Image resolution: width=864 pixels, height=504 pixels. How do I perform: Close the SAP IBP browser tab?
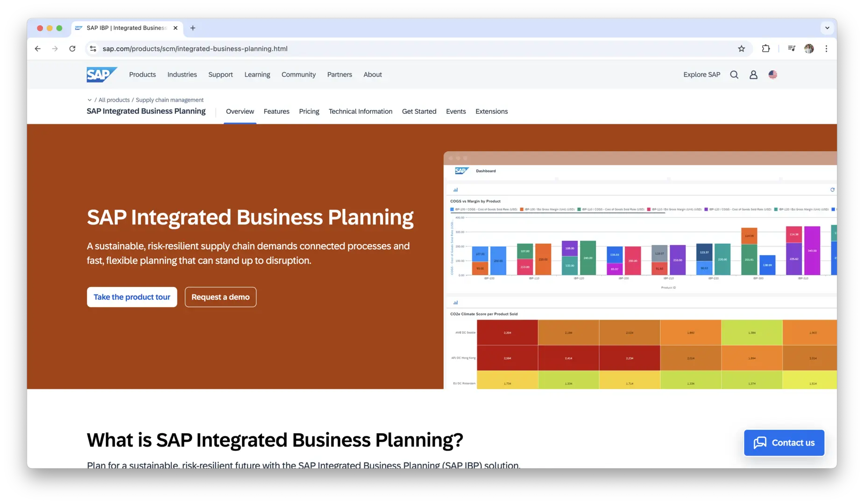pyautogui.click(x=176, y=28)
